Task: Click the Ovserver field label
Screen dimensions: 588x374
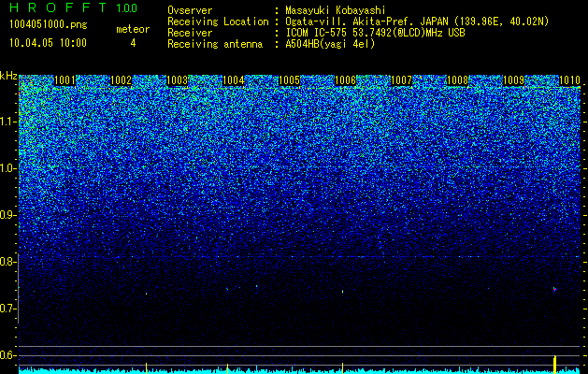Action: (x=190, y=10)
